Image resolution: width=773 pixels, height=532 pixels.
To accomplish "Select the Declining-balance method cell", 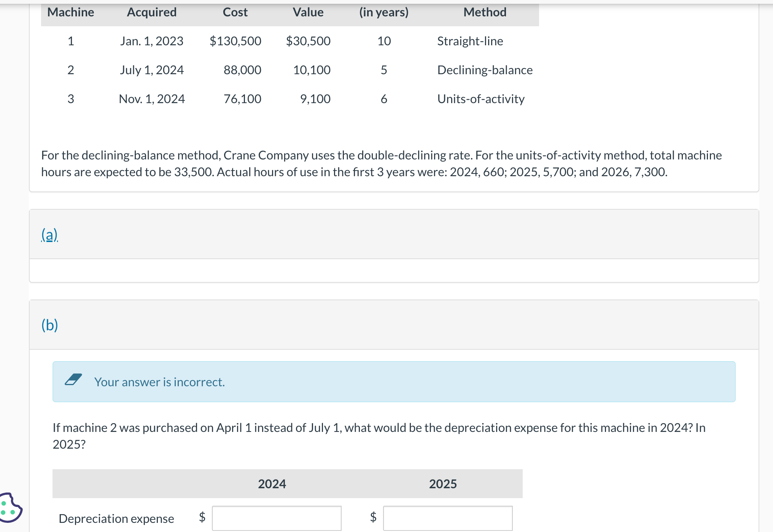I will tap(485, 70).
